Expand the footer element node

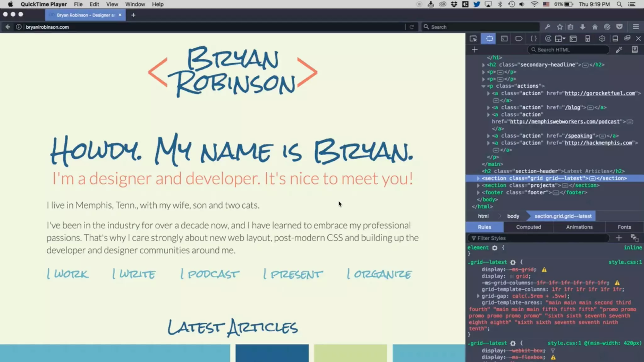pyautogui.click(x=478, y=192)
